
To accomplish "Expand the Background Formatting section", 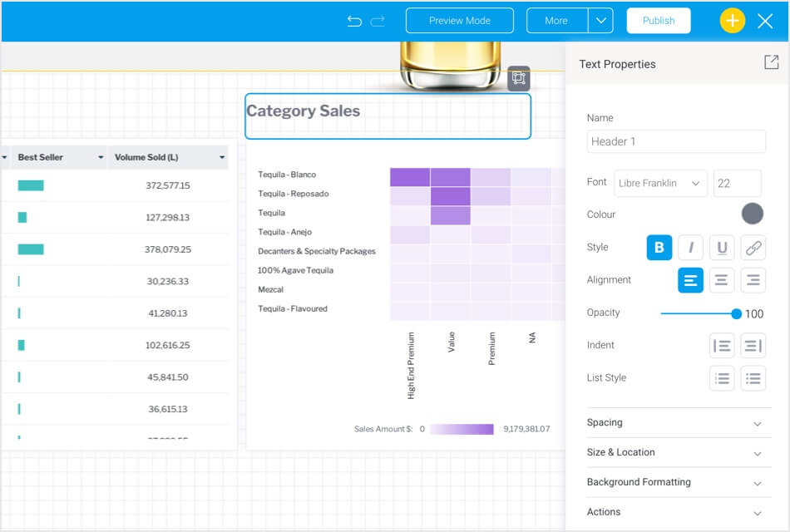I will pos(674,482).
